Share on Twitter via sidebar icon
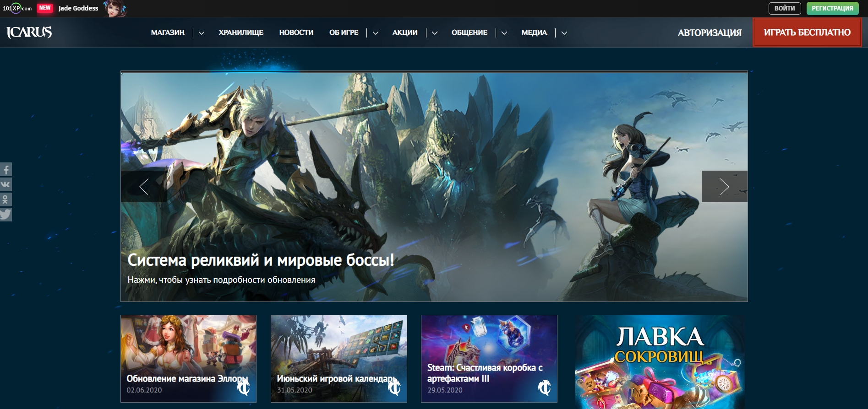 point(5,215)
